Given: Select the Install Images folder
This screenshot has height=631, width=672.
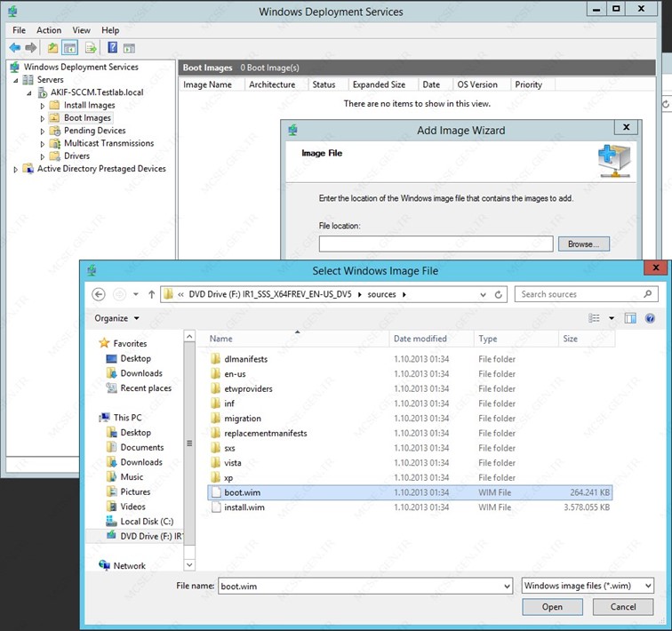Looking at the screenshot, I should (x=89, y=105).
